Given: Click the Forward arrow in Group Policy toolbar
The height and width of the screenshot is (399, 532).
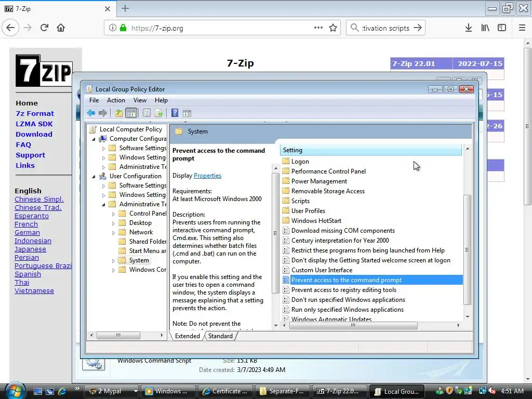Looking at the screenshot, I should (x=102, y=113).
